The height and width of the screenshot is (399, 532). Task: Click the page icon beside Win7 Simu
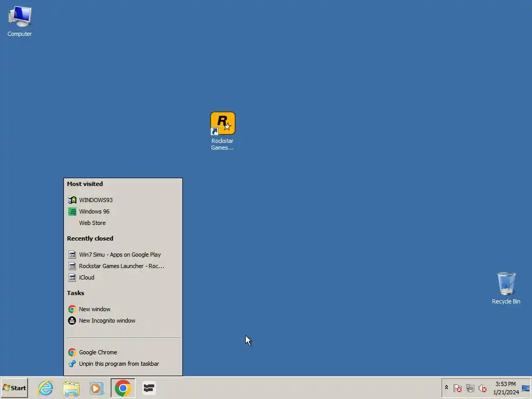(x=72, y=255)
